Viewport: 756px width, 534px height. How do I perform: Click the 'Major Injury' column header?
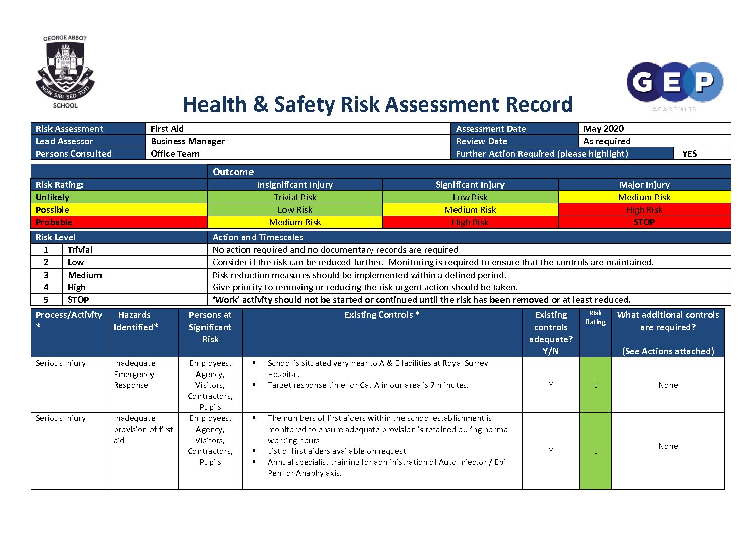[644, 185]
